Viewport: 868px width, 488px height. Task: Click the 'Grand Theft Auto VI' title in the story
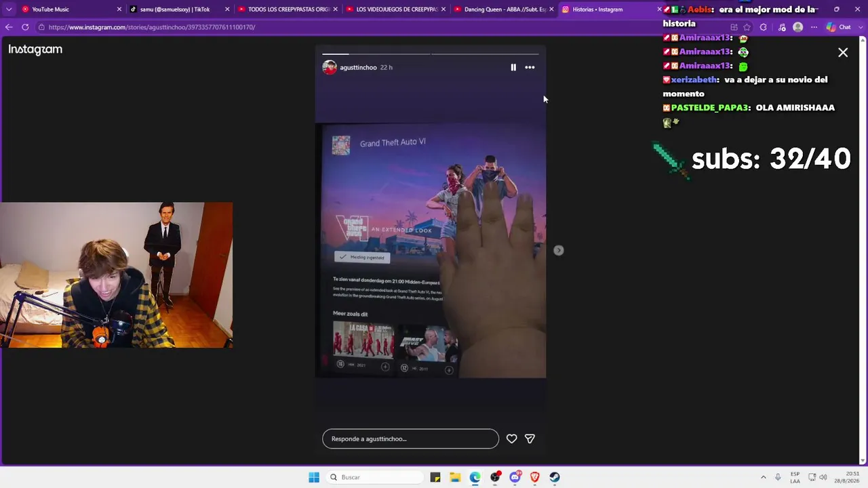(393, 142)
